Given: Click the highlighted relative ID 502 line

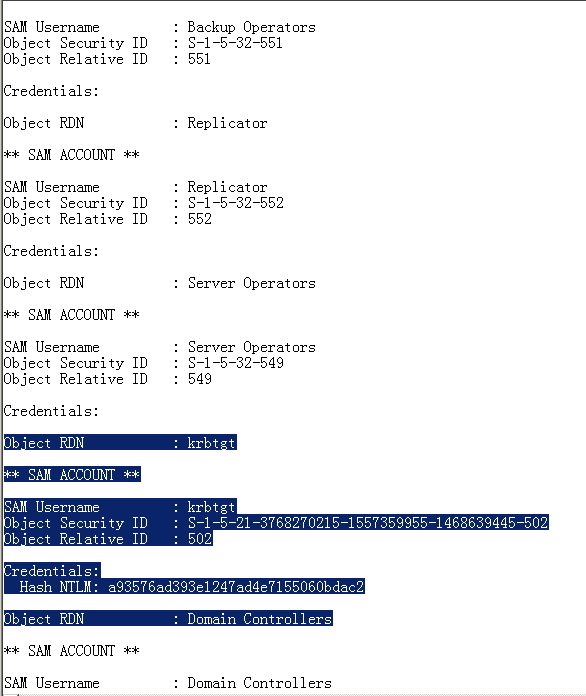Looking at the screenshot, I should click(x=108, y=538).
